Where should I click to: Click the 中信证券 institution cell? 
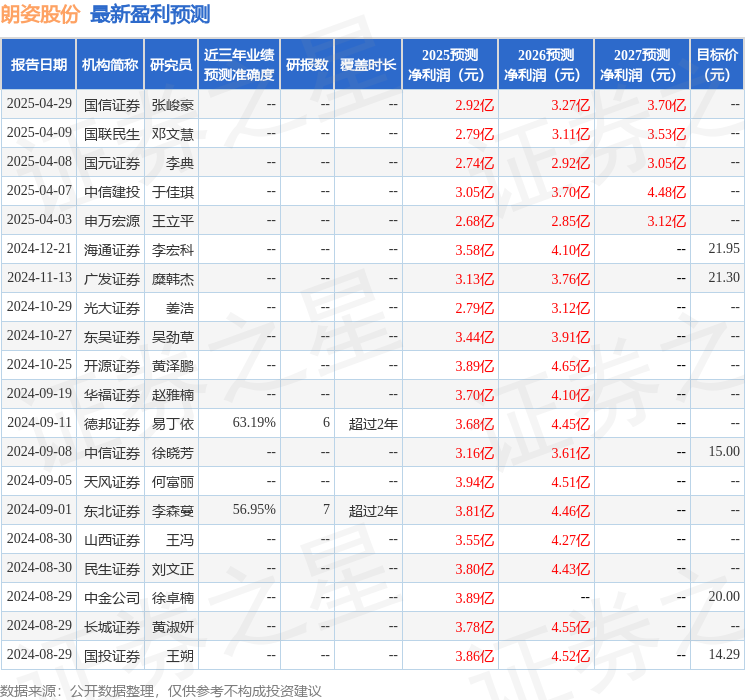(112, 453)
